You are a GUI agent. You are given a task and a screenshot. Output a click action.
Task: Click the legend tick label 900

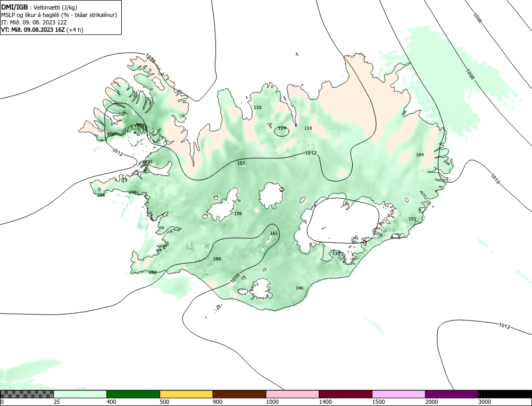[x=218, y=402]
